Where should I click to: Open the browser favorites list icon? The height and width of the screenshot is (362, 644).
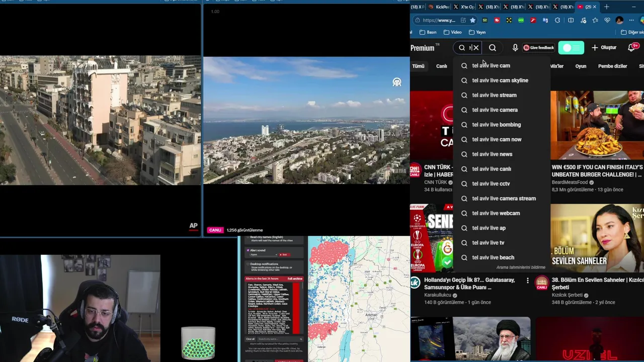coord(595,20)
